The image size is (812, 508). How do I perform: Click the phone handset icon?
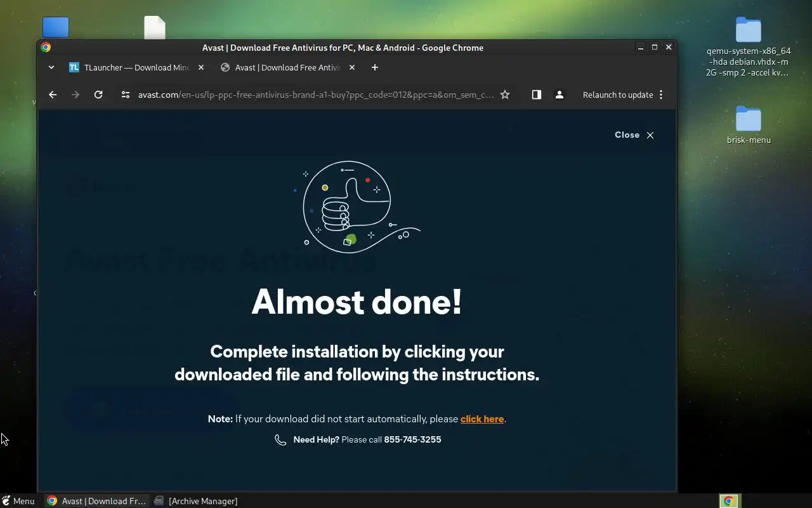click(x=280, y=439)
